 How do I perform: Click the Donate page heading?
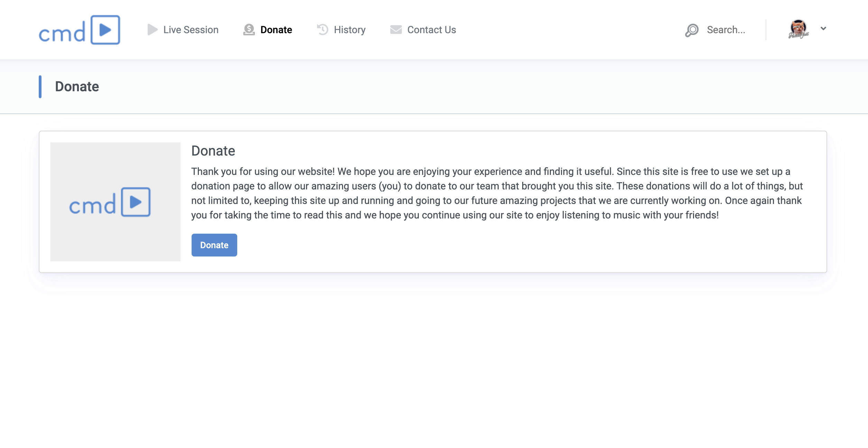(x=77, y=86)
